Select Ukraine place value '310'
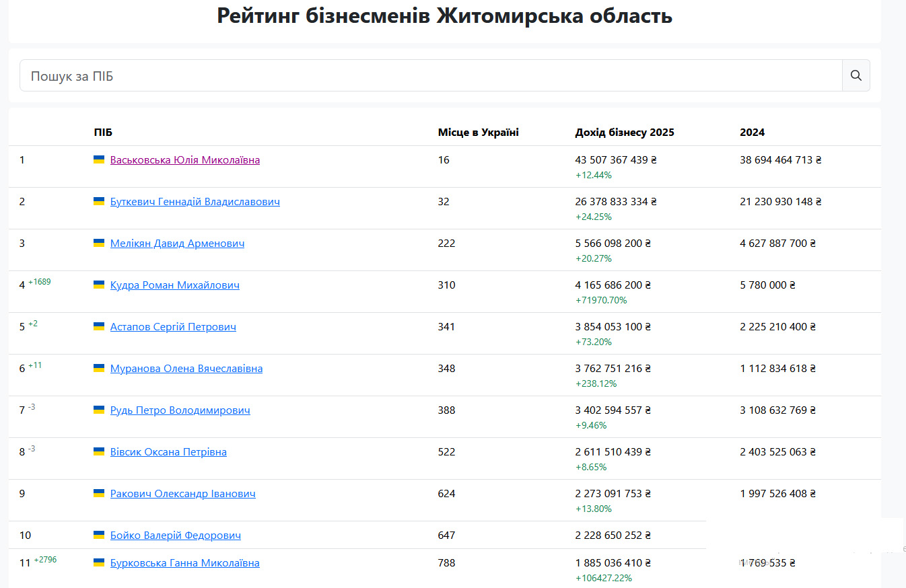This screenshot has height=588, width=906. pyautogui.click(x=447, y=285)
